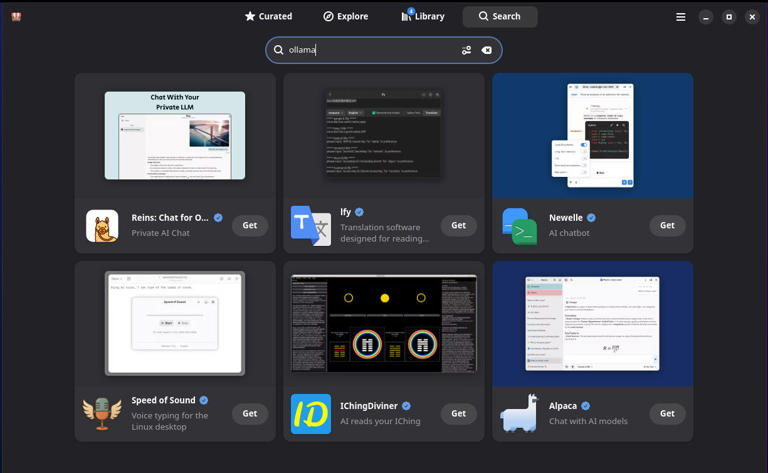This screenshot has height=473, width=768.
Task: Open the lfy dark screenshot thumbnail
Action: point(384,133)
